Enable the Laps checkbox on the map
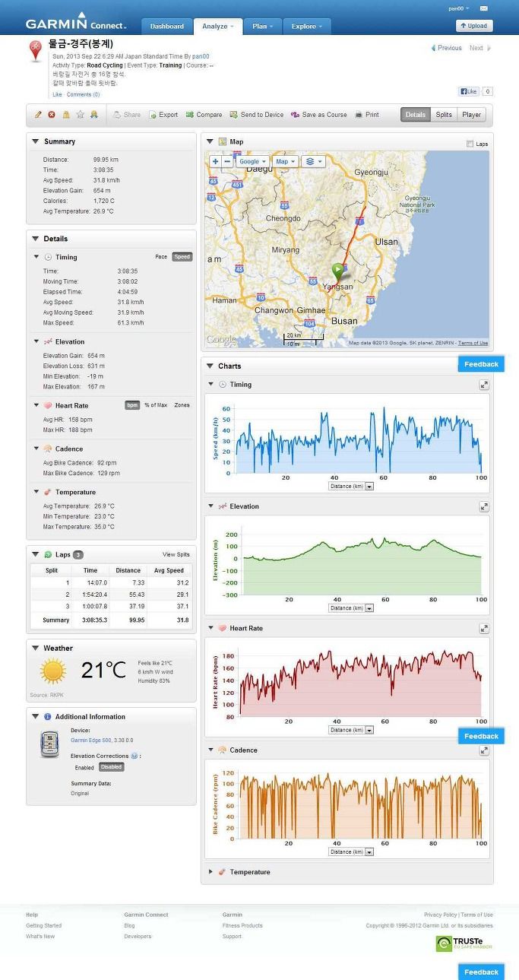 tap(470, 144)
